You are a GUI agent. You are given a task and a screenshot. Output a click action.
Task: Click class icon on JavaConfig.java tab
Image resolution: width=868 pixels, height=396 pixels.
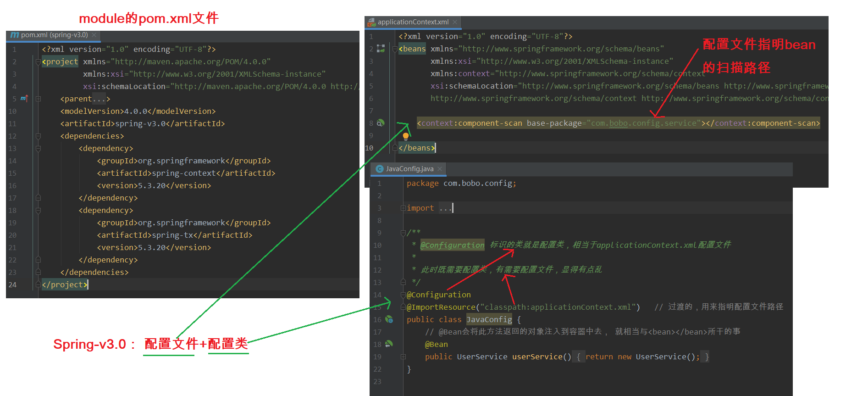(x=380, y=169)
